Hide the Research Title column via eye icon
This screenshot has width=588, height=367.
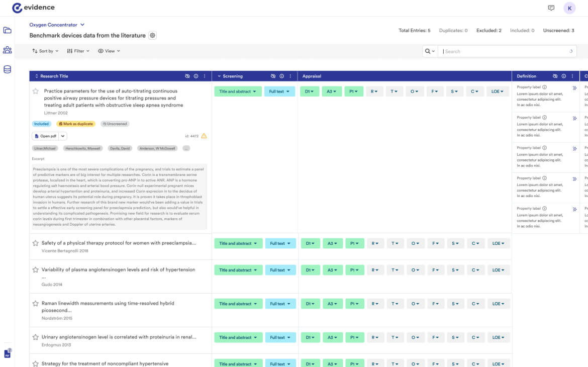(187, 76)
